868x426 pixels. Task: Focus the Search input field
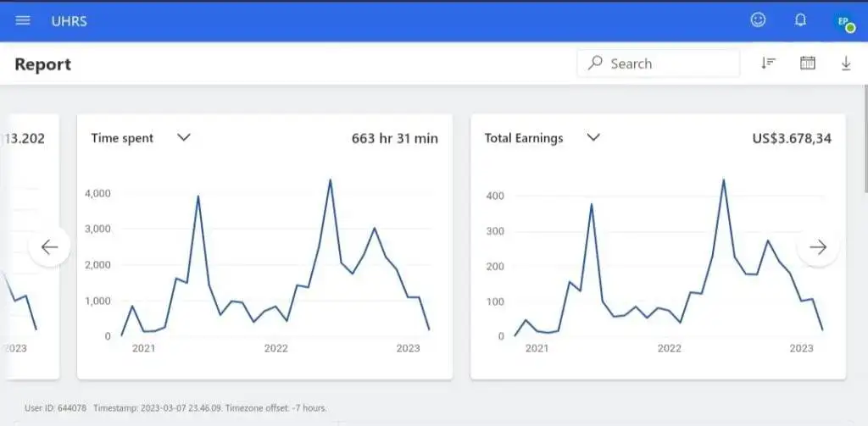(670, 64)
